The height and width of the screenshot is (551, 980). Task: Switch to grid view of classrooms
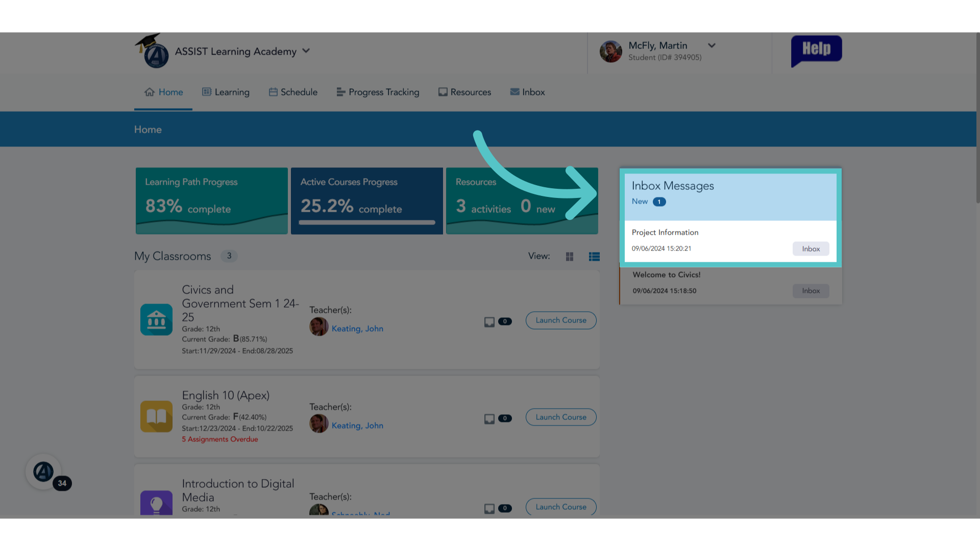(570, 257)
